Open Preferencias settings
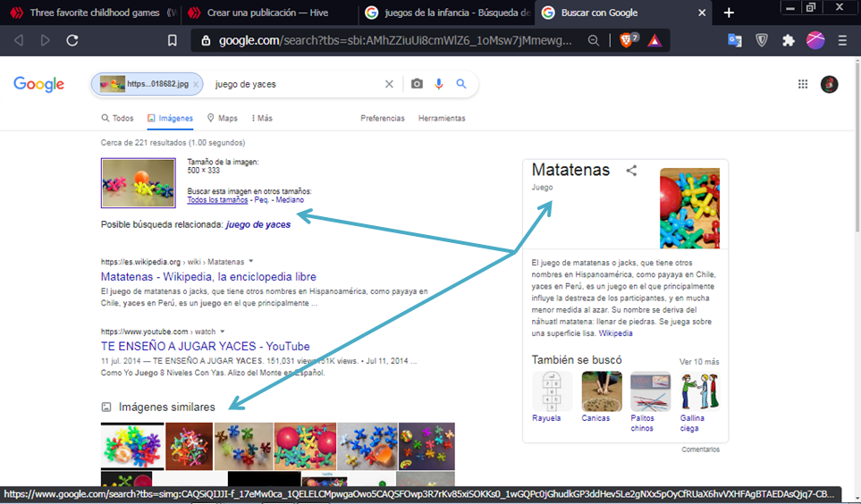 point(382,118)
